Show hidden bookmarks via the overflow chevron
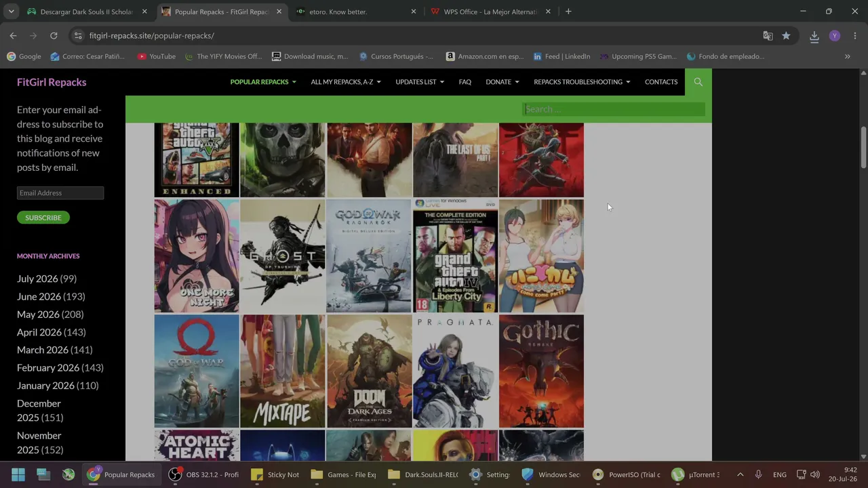 (x=847, y=56)
